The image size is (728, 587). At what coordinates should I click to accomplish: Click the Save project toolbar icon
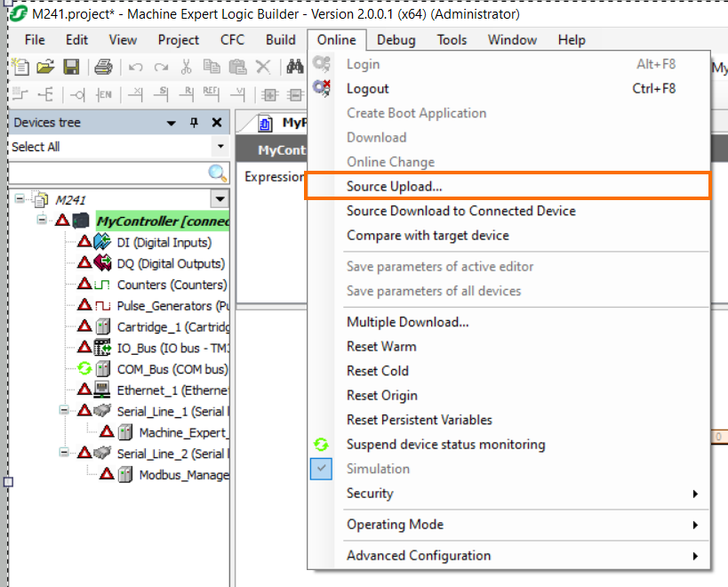coord(71,67)
